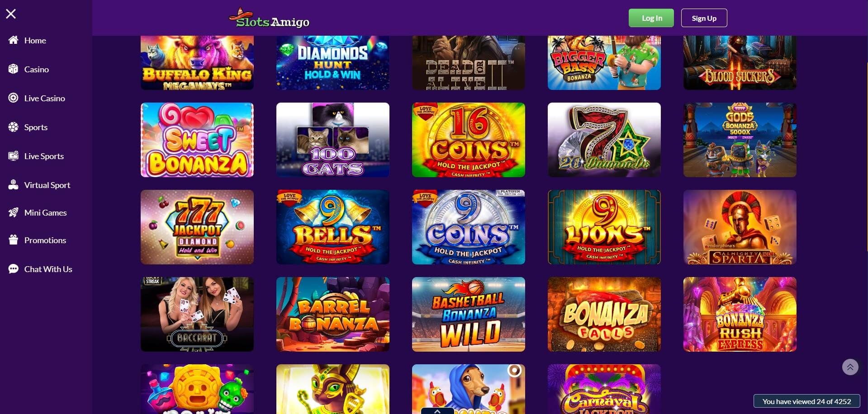Click the Mini Games rocket icon

coord(14,212)
